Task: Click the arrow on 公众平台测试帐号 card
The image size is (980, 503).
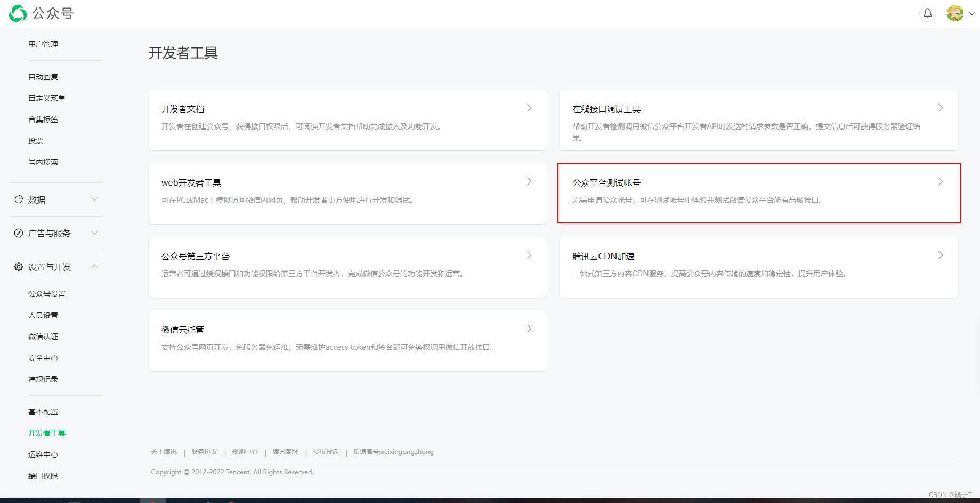Action: click(x=941, y=181)
